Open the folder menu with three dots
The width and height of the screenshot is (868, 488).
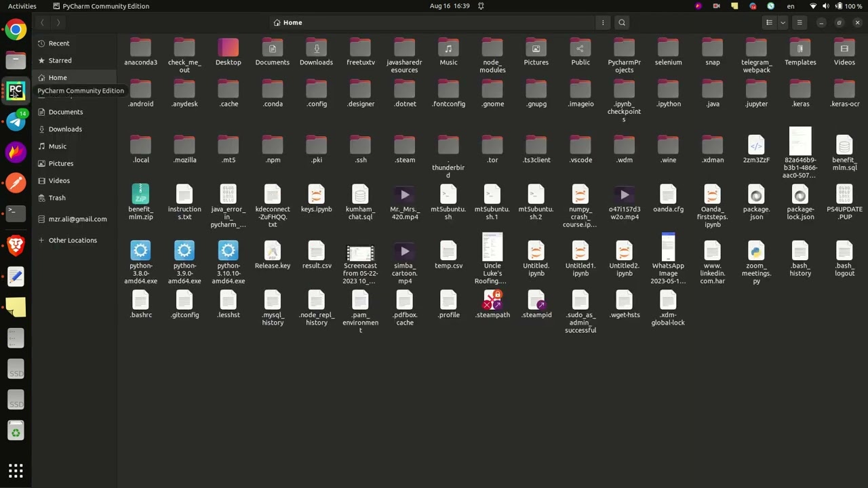603,22
